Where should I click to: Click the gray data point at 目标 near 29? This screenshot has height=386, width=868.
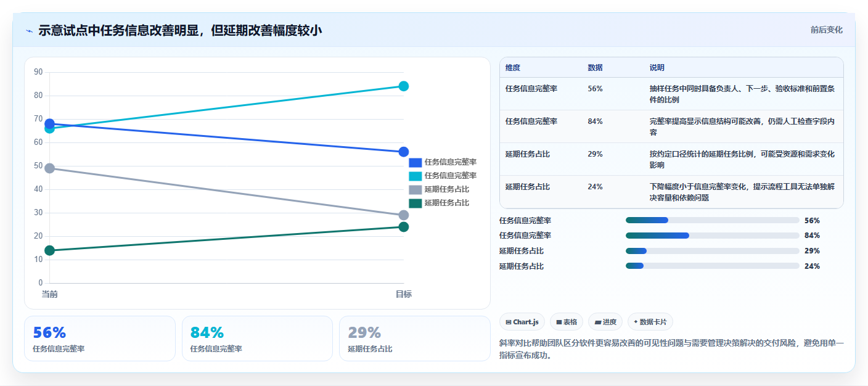[x=404, y=215]
